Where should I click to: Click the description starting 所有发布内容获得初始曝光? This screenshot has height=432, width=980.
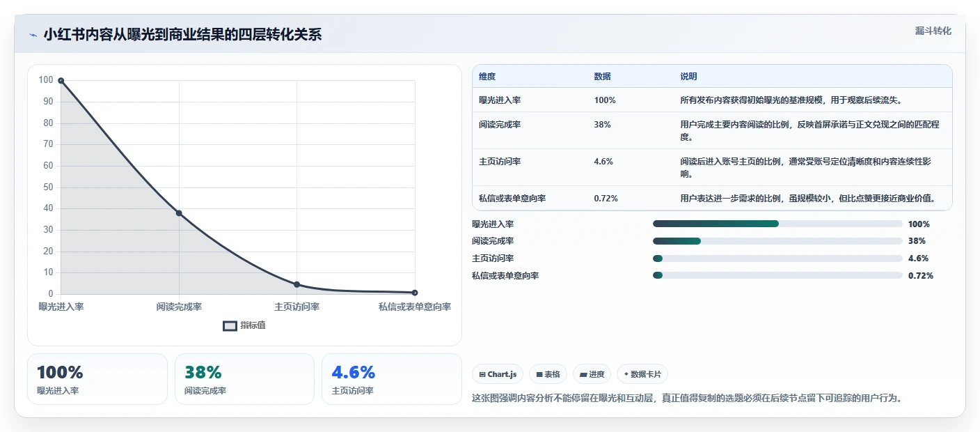(x=791, y=100)
